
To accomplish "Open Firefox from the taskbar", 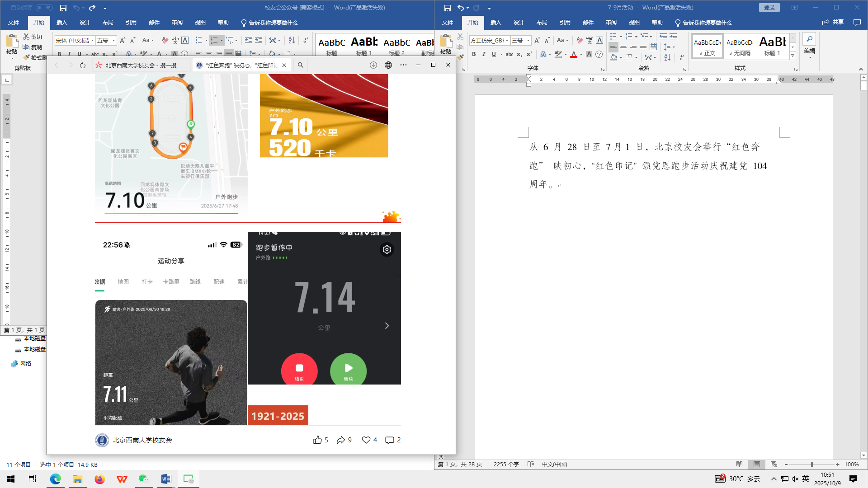I will pyautogui.click(x=99, y=479).
